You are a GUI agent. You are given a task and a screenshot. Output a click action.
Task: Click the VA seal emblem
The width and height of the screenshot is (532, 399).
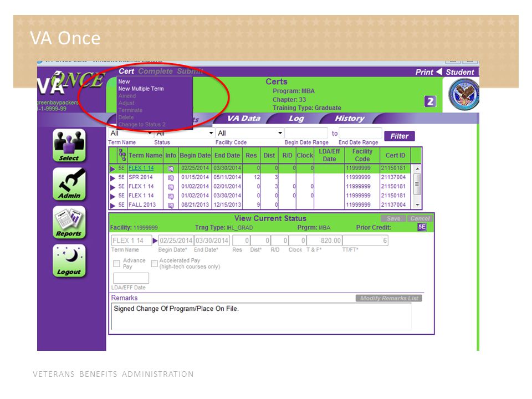463,94
